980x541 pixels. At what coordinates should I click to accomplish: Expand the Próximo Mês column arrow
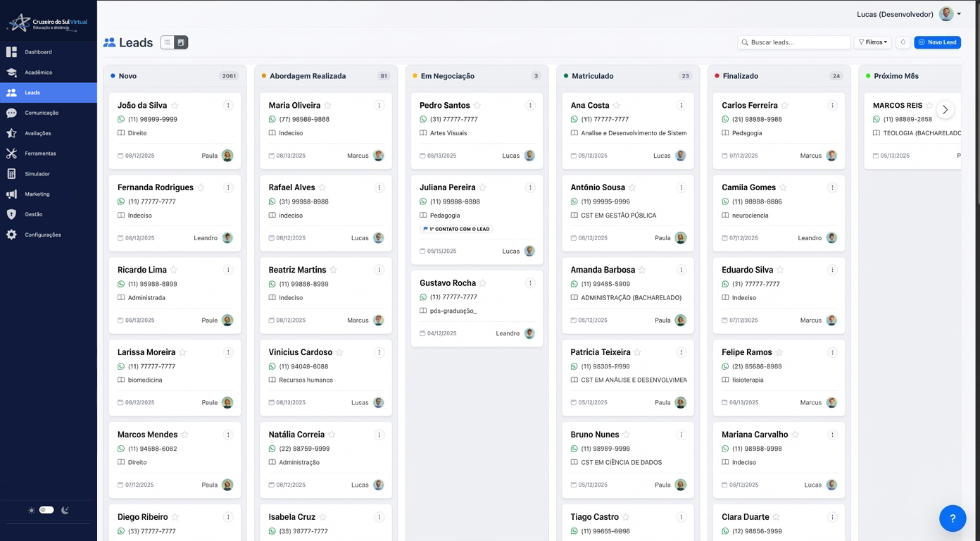(x=946, y=109)
